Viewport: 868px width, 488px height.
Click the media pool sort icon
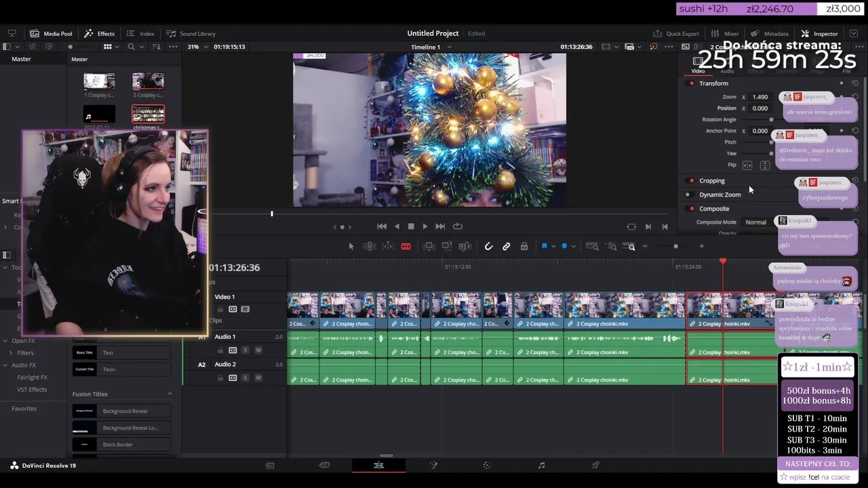(x=157, y=47)
